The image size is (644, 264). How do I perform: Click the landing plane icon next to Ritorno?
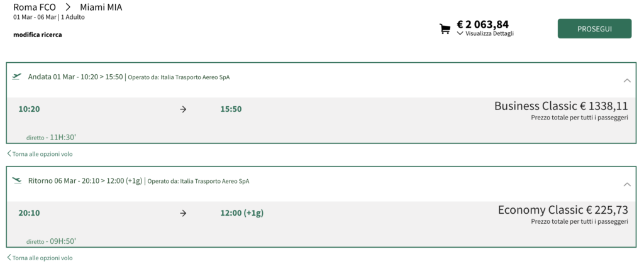(16, 180)
